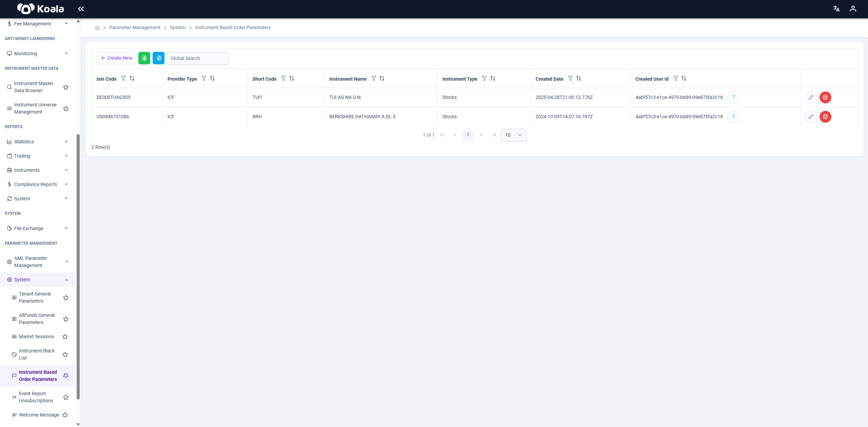Image resolution: width=868 pixels, height=427 pixels.
Task: Click the green Excel export icon
Action: coord(144,58)
